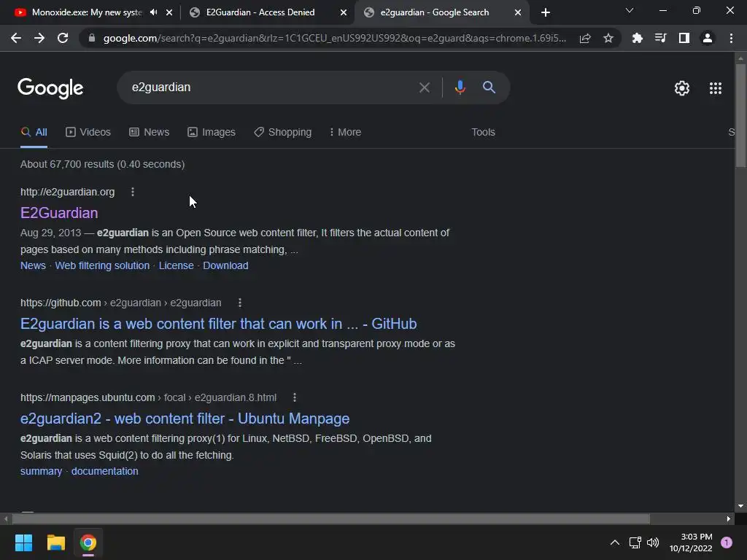This screenshot has width=747, height=560.
Task: Open options for the github.com result
Action: (x=239, y=303)
